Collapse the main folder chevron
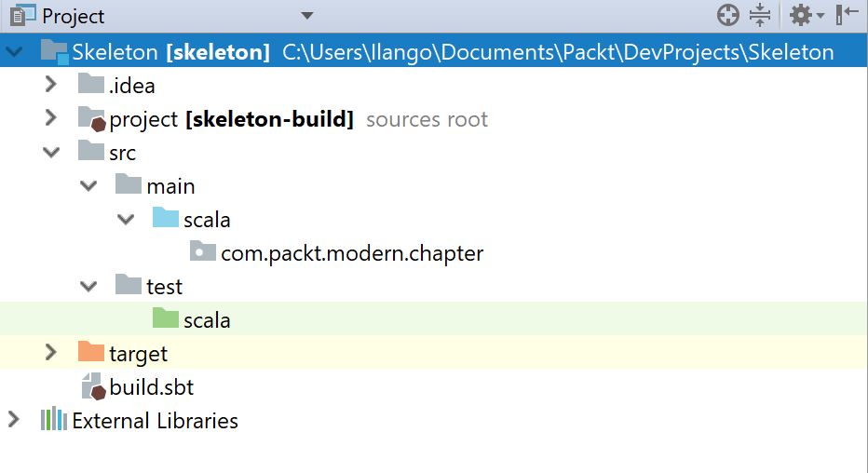868x473 pixels. click(x=88, y=186)
